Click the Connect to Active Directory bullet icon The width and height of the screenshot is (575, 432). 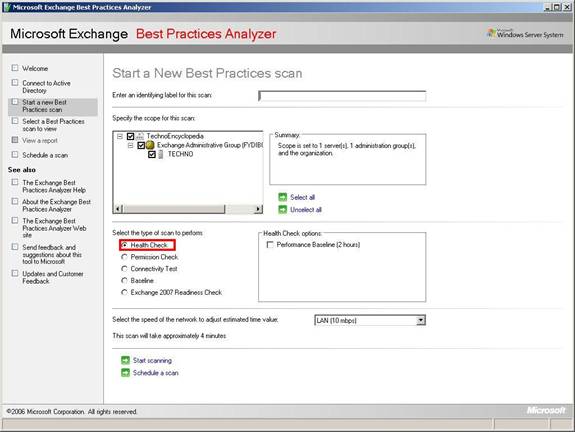tap(15, 83)
